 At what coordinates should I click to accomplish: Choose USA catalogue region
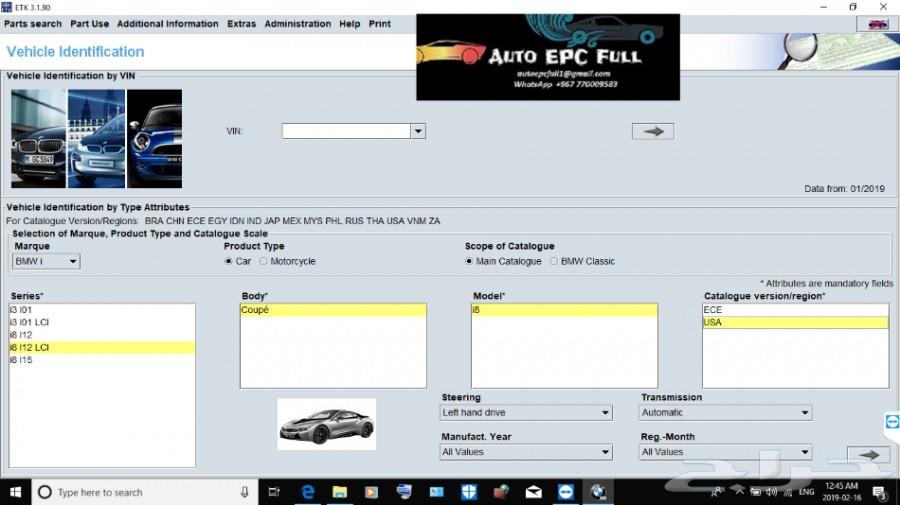pyautogui.click(x=796, y=323)
